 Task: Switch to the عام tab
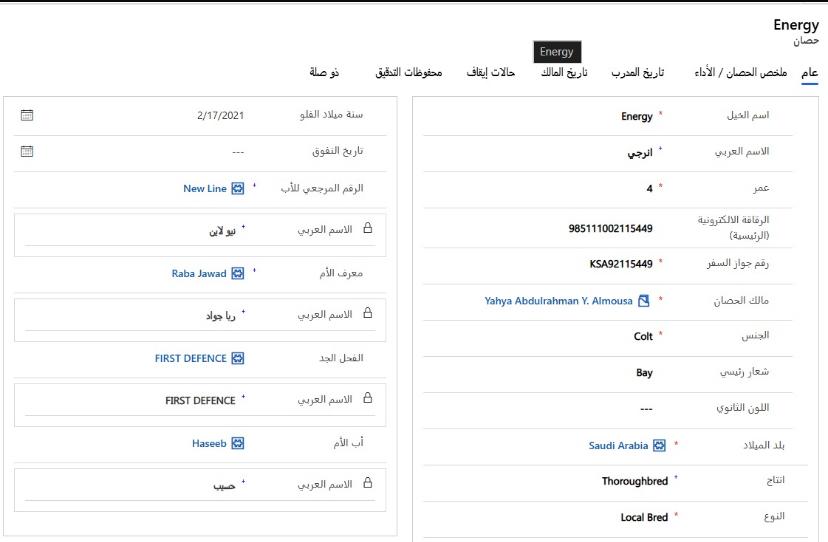pos(809,73)
